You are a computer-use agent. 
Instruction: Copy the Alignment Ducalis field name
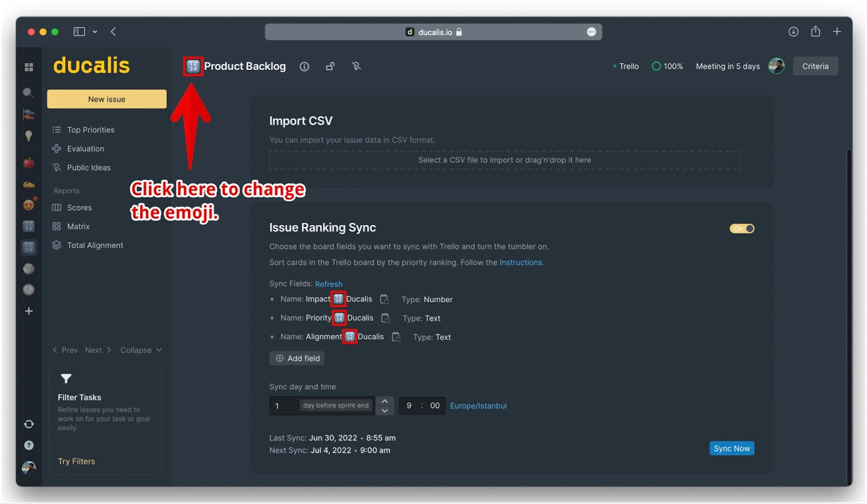(396, 337)
